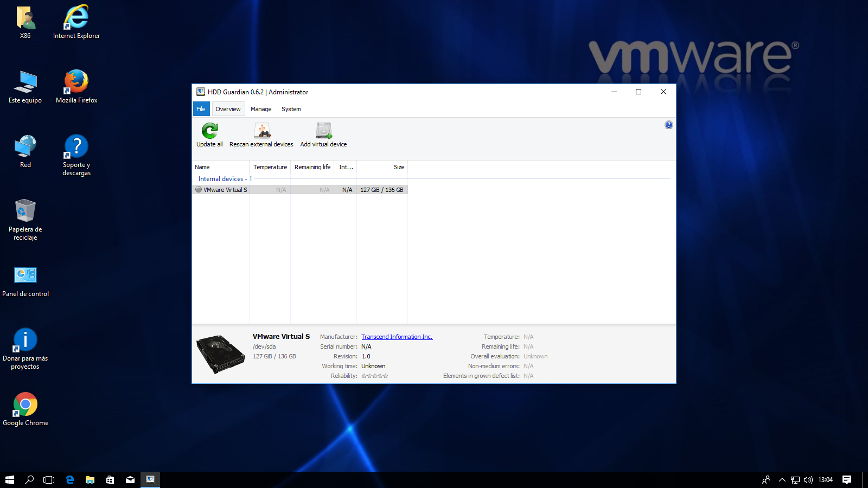Image resolution: width=868 pixels, height=488 pixels.
Task: Click the 13:04 taskbar clock
Action: pos(825,479)
